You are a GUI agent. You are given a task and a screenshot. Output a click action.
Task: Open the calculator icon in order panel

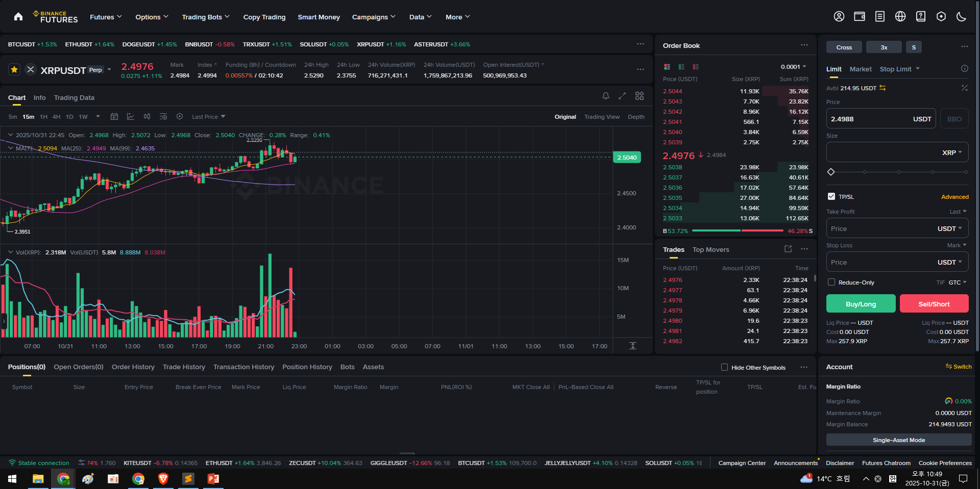(965, 88)
